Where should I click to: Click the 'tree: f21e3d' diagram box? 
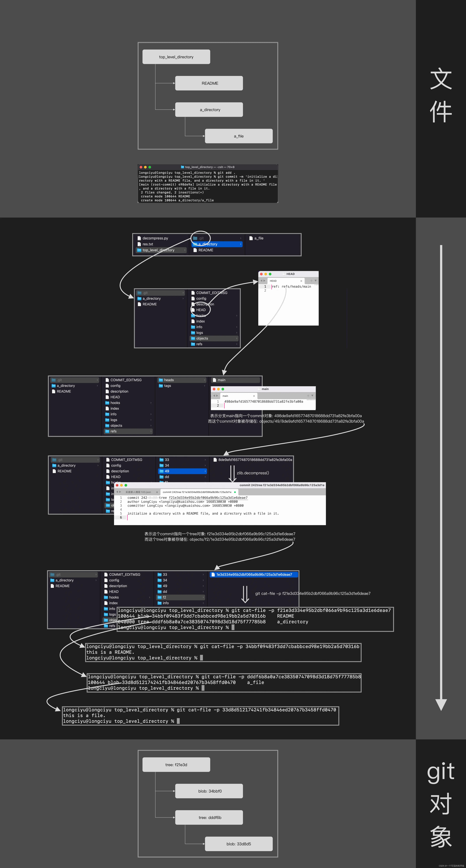[176, 765]
